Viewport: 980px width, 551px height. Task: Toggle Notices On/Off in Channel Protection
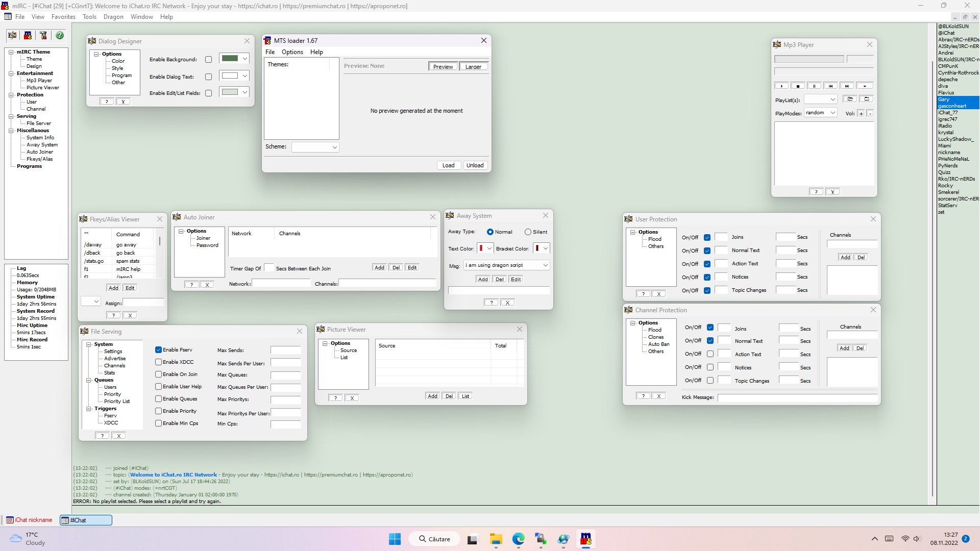(710, 367)
